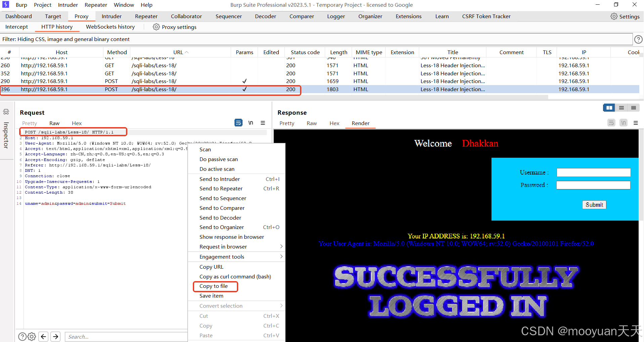
Task: Open the Intruder menu
Action: click(68, 5)
